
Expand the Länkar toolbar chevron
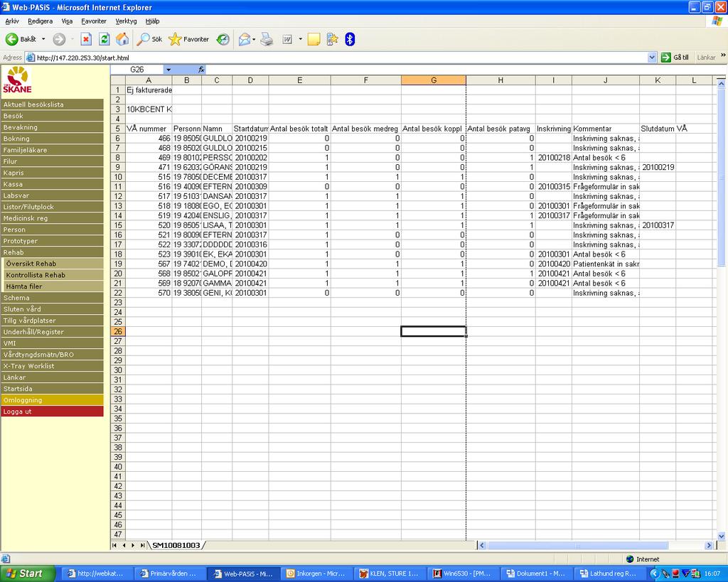(x=723, y=55)
